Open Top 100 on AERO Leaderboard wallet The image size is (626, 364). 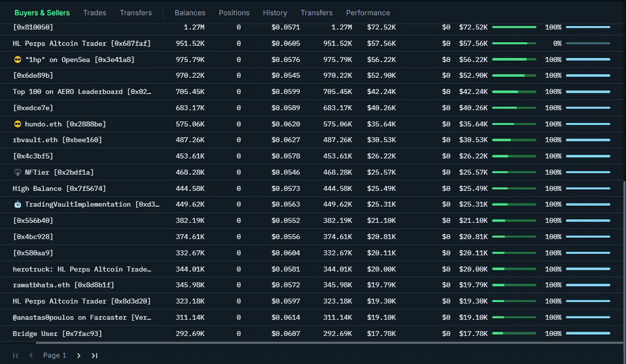click(x=82, y=92)
